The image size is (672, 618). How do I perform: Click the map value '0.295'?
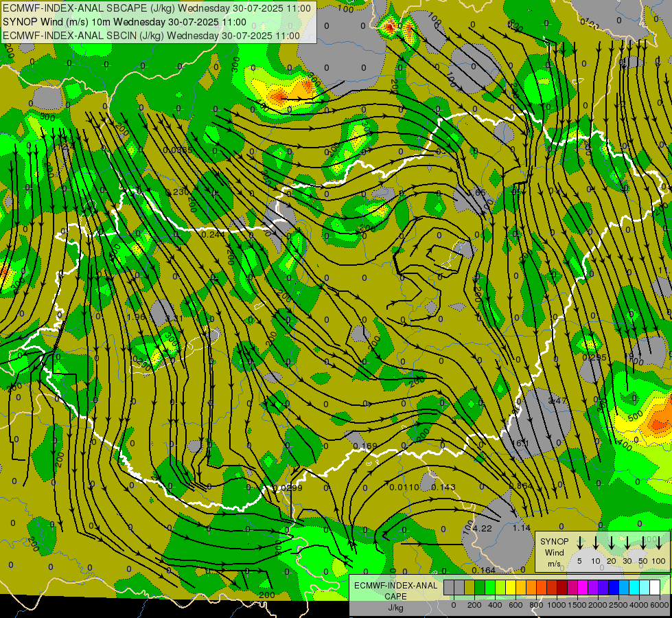click(x=594, y=357)
